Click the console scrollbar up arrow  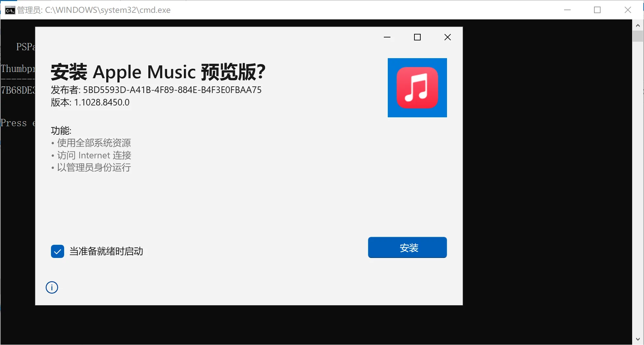[638, 25]
